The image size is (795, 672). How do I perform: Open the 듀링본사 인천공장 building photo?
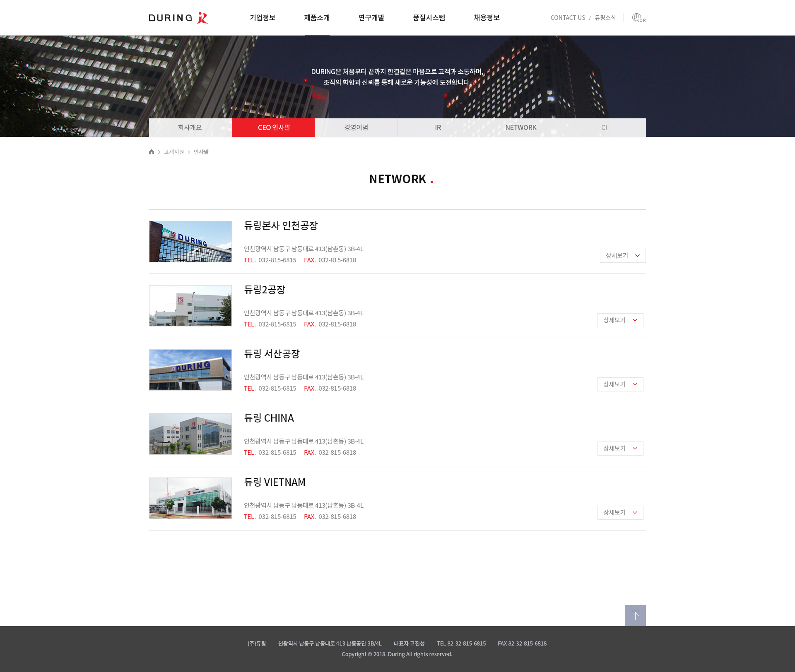(x=190, y=242)
